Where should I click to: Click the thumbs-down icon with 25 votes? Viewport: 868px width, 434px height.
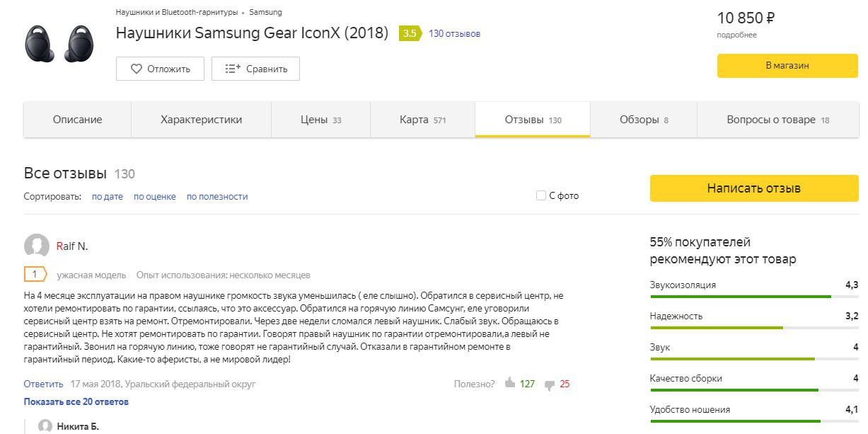549,384
